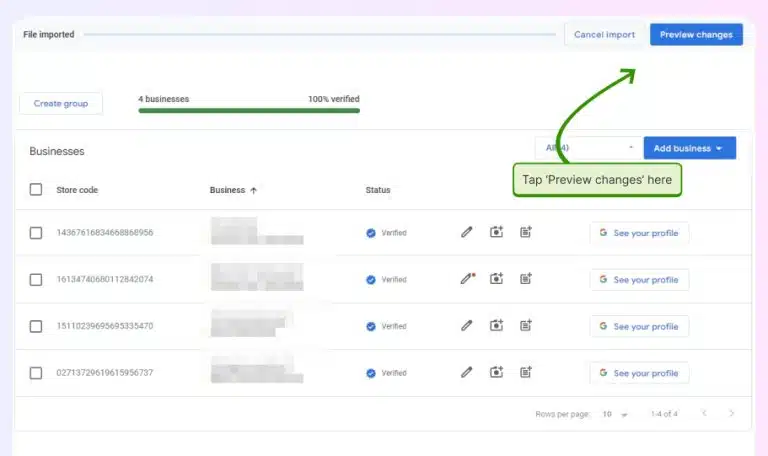Check the box for store 15110239695695335470
Viewport: 768px width, 456px height.
tap(36, 326)
